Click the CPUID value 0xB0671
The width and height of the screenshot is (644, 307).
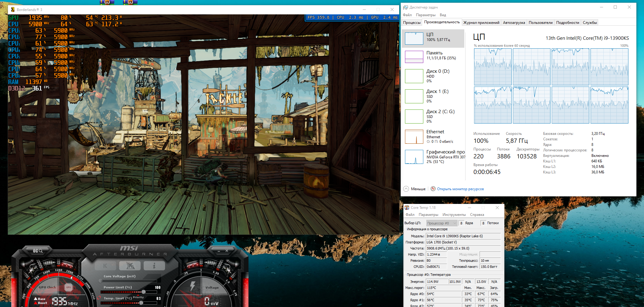(436, 267)
